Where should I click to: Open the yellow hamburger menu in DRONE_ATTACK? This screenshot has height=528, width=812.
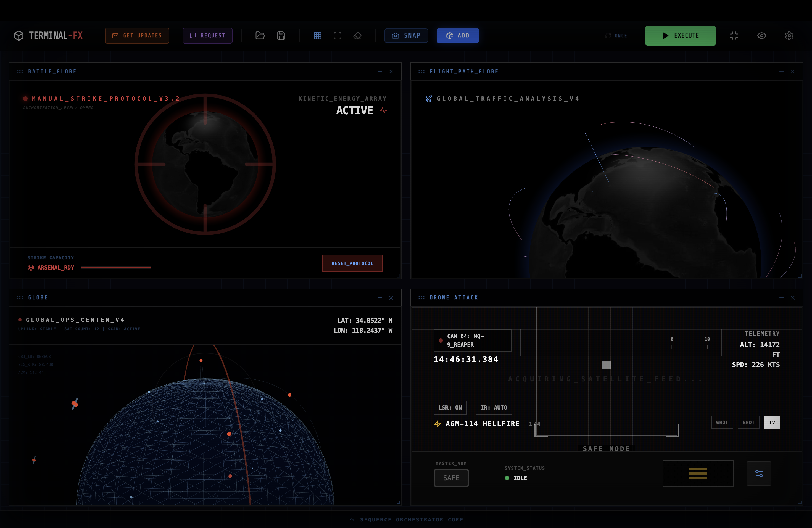point(698,473)
